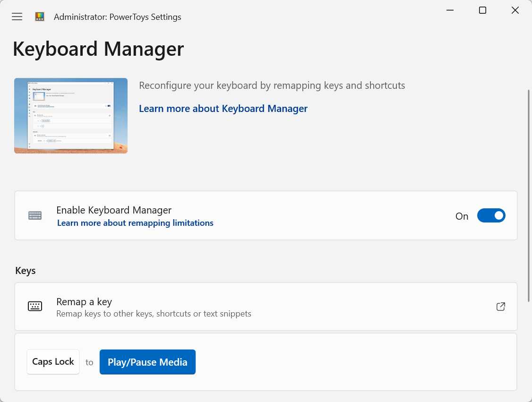Click keyboard icon beside Enable Keyboard Manager
The image size is (532, 402).
[35, 215]
